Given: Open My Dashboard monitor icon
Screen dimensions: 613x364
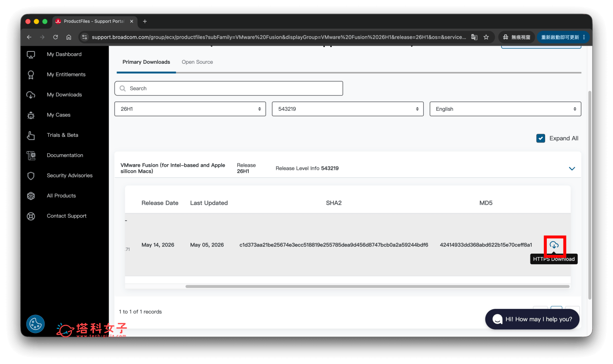Looking at the screenshot, I should (x=31, y=54).
